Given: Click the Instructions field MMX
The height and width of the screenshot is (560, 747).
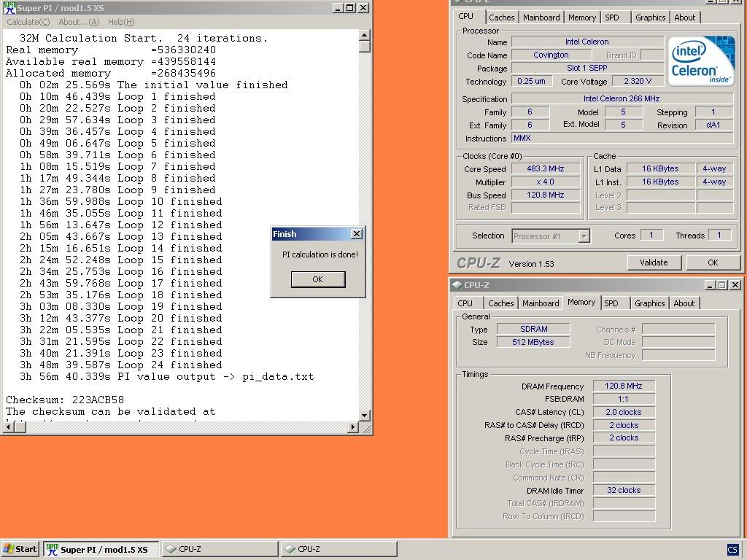Looking at the screenshot, I should tap(622, 138).
